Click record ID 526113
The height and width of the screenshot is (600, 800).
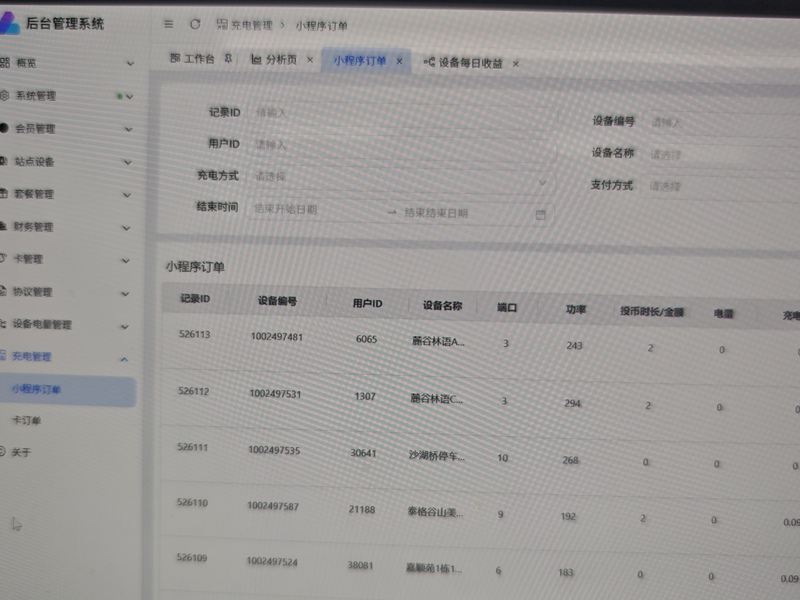point(194,334)
